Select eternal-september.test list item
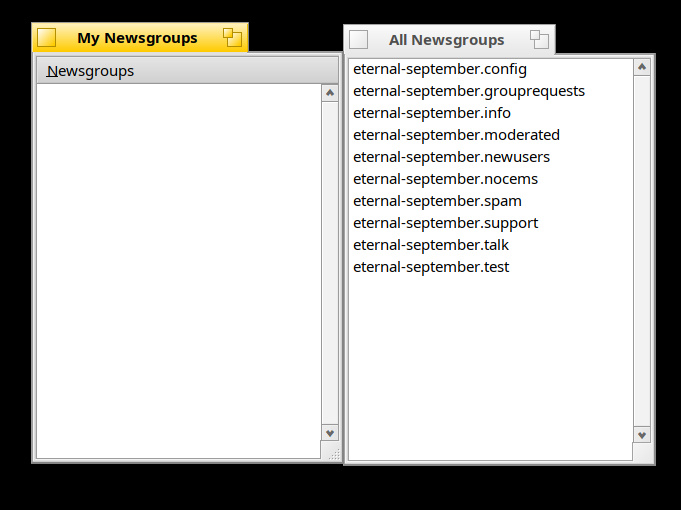The width and height of the screenshot is (681, 510). [431, 267]
